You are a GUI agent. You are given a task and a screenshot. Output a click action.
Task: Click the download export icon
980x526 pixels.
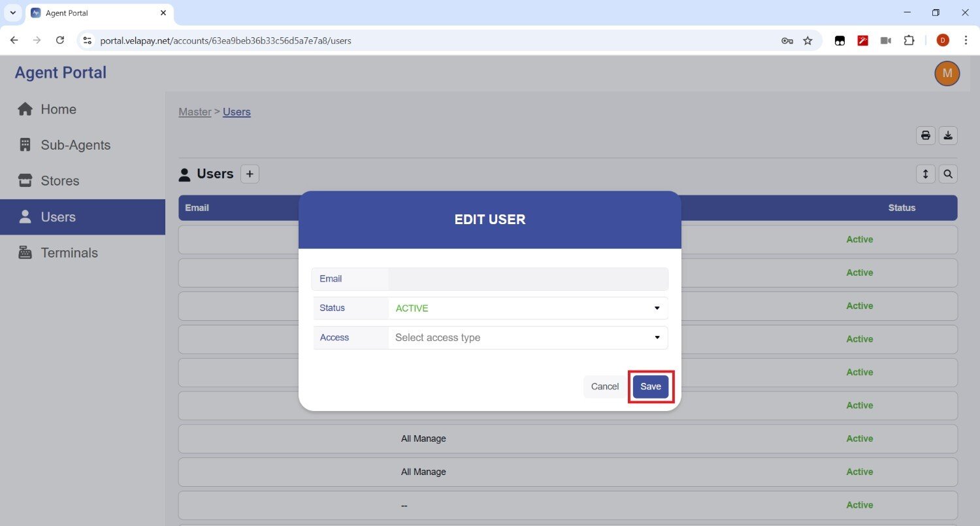point(948,135)
